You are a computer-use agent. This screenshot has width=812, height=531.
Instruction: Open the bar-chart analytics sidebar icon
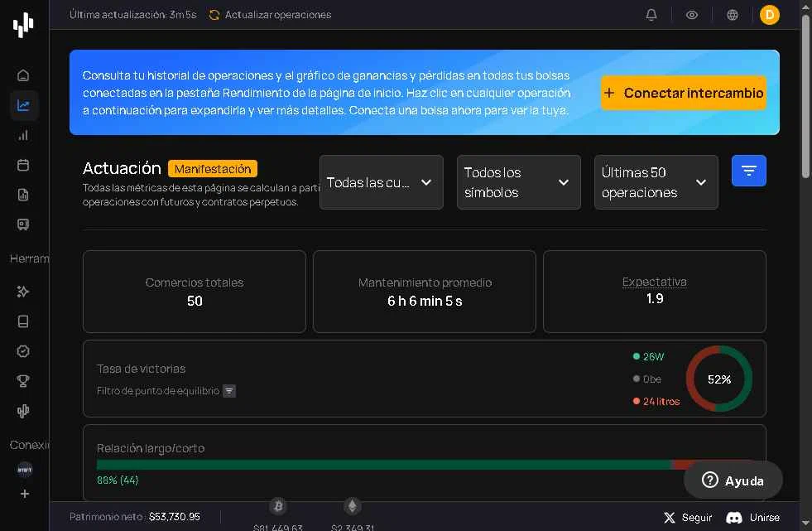coord(23,135)
